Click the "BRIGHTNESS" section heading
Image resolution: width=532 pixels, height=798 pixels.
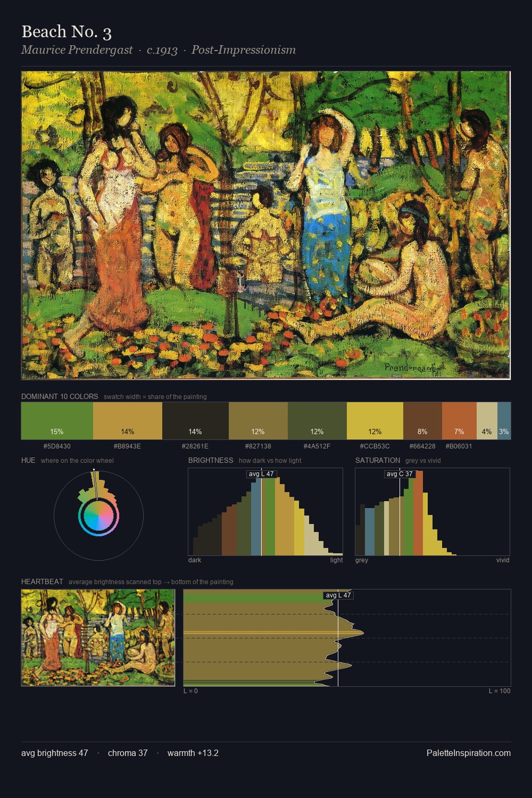pyautogui.click(x=211, y=460)
